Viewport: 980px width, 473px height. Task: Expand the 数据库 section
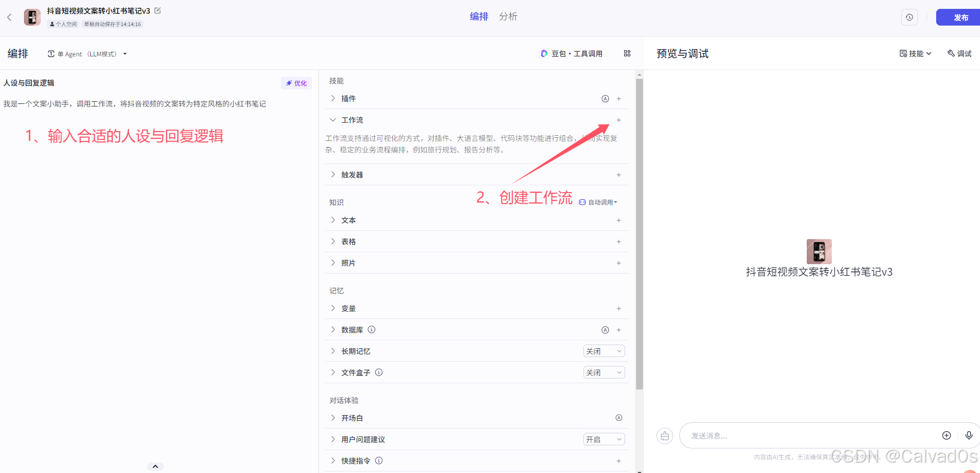tap(333, 329)
